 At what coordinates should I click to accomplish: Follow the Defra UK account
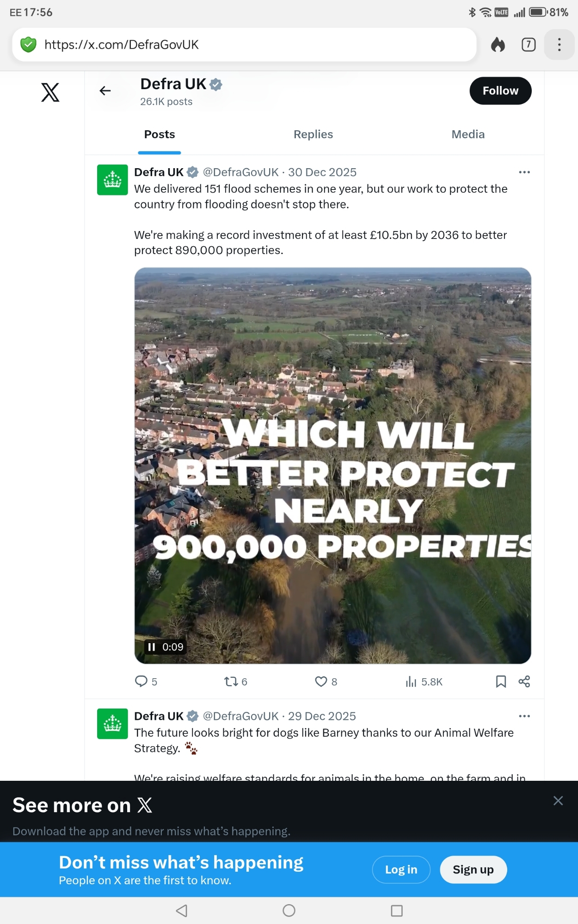point(500,91)
